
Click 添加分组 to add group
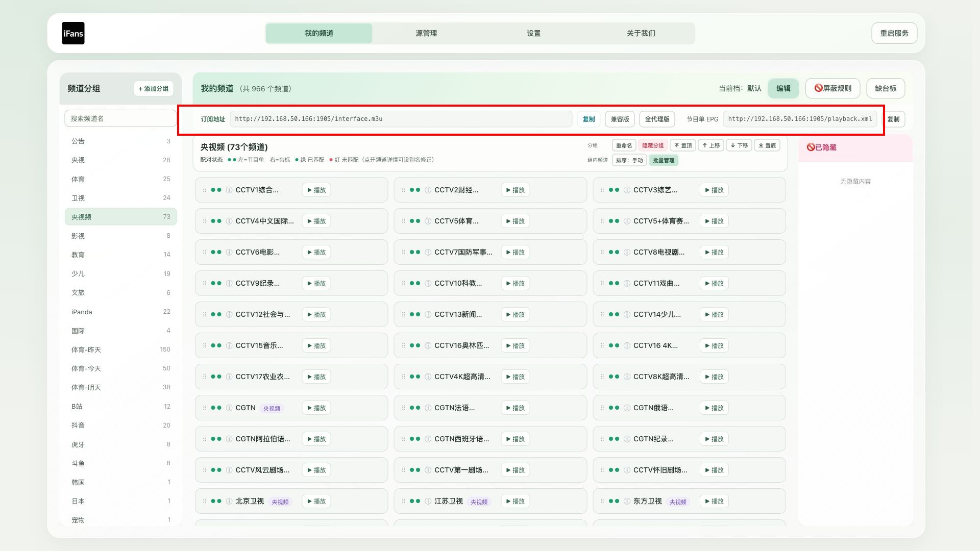[154, 88]
